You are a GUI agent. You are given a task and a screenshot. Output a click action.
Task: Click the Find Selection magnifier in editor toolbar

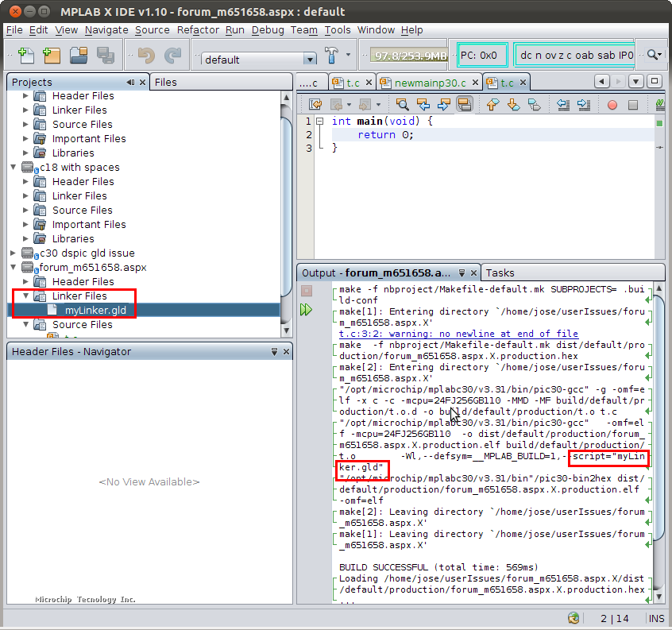(x=403, y=105)
